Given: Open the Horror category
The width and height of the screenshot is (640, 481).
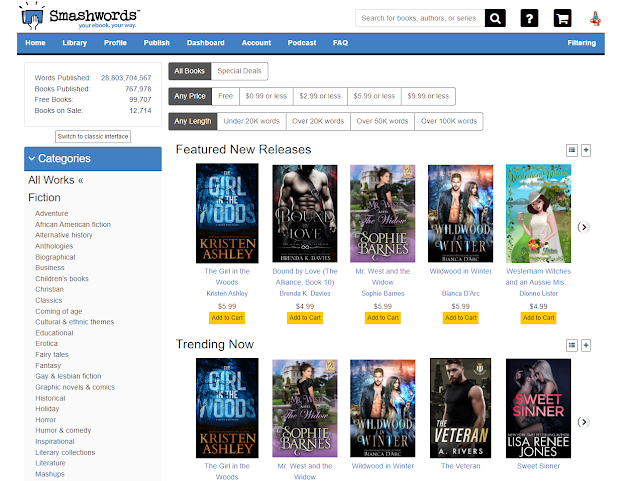Looking at the screenshot, I should (x=45, y=420).
